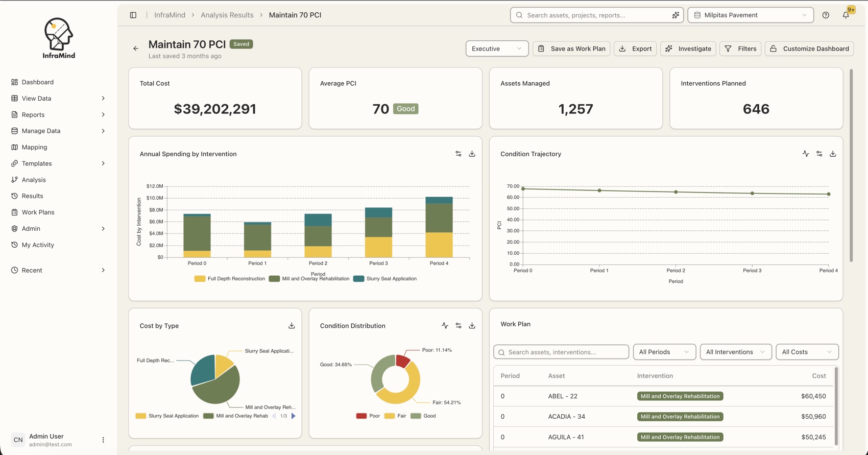Go back using the arrow beside title
Image resolution: width=868 pixels, height=455 pixels.
pyautogui.click(x=136, y=49)
